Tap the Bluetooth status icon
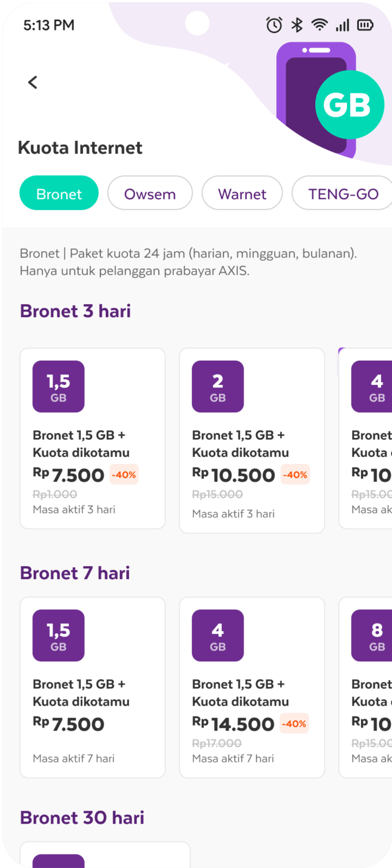Screen dimensions: 392x868 point(297,25)
